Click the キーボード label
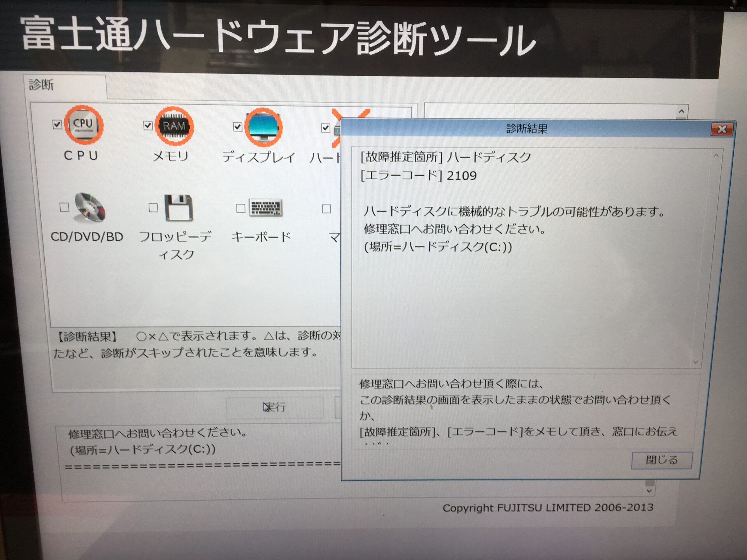This screenshot has height=560, width=747. (x=261, y=237)
